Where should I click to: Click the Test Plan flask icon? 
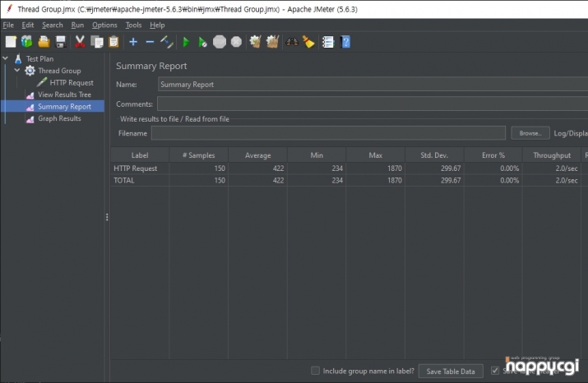point(18,58)
